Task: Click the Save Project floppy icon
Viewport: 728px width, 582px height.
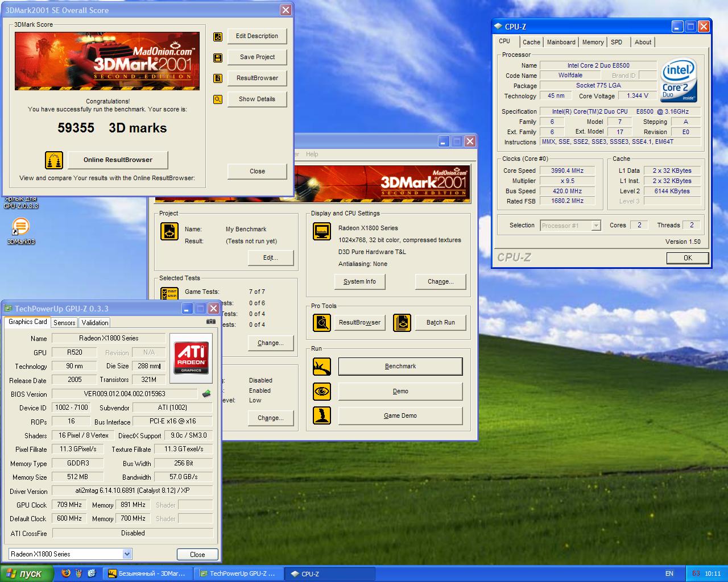Action: [x=217, y=57]
